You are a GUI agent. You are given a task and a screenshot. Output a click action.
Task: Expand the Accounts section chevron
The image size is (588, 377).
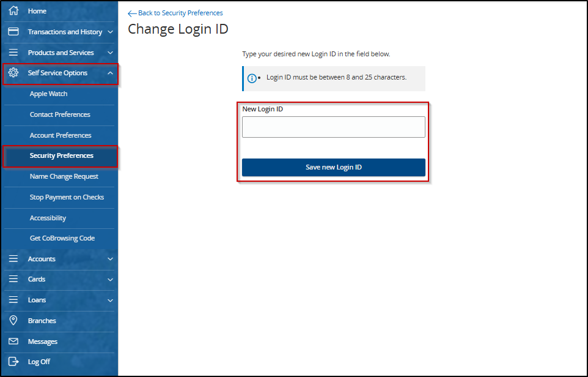110,259
